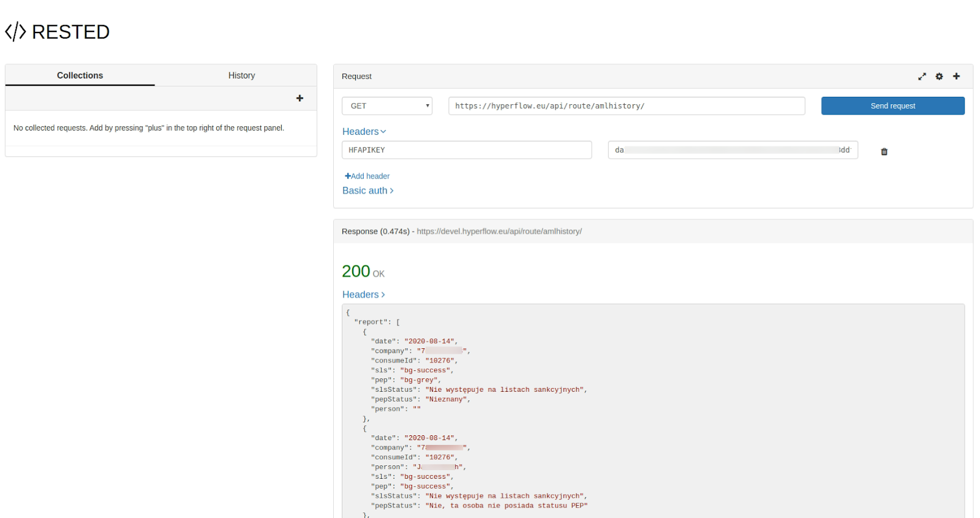Click the "report": [ line
The width and height of the screenshot is (980, 518).
(x=377, y=322)
